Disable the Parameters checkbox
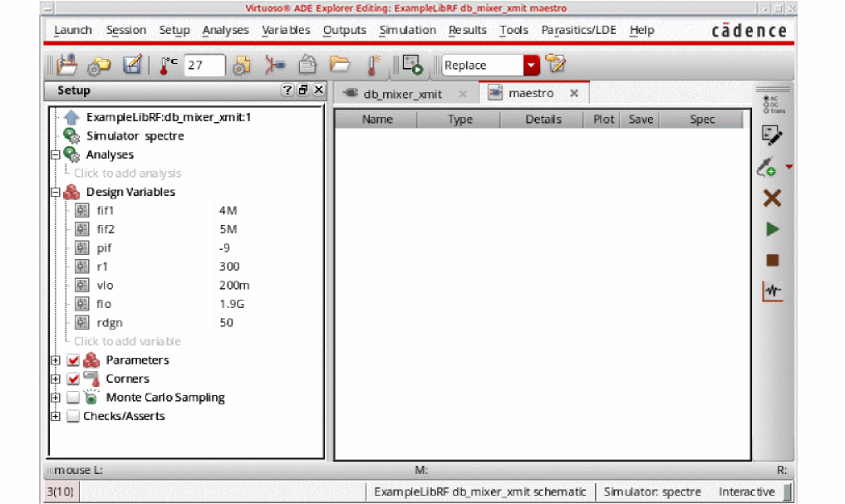The height and width of the screenshot is (504, 845). [73, 360]
